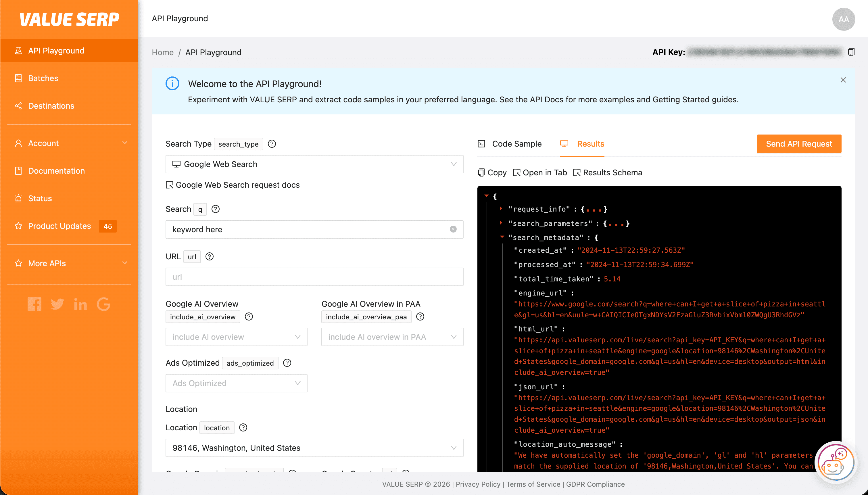Open the chatbot assistant widget
868x495 pixels.
click(836, 462)
